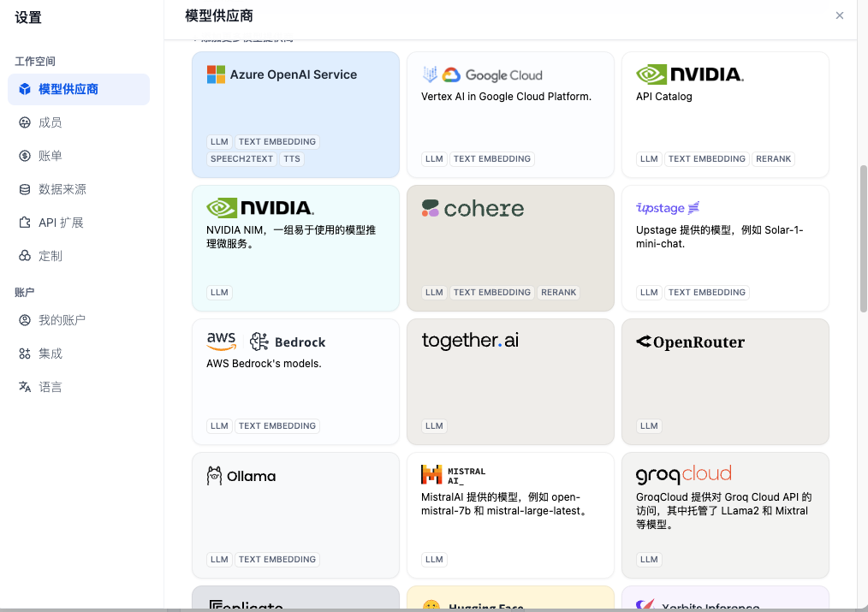The width and height of the screenshot is (868, 612).
Task: Click the MistralAI open-mistral-7b description
Action: click(x=503, y=504)
